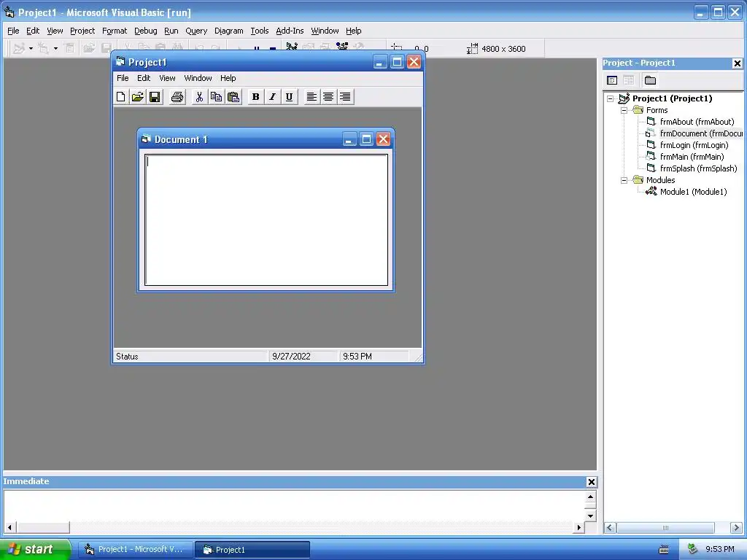Click the Print icon in Project1 toolbar

point(177,97)
